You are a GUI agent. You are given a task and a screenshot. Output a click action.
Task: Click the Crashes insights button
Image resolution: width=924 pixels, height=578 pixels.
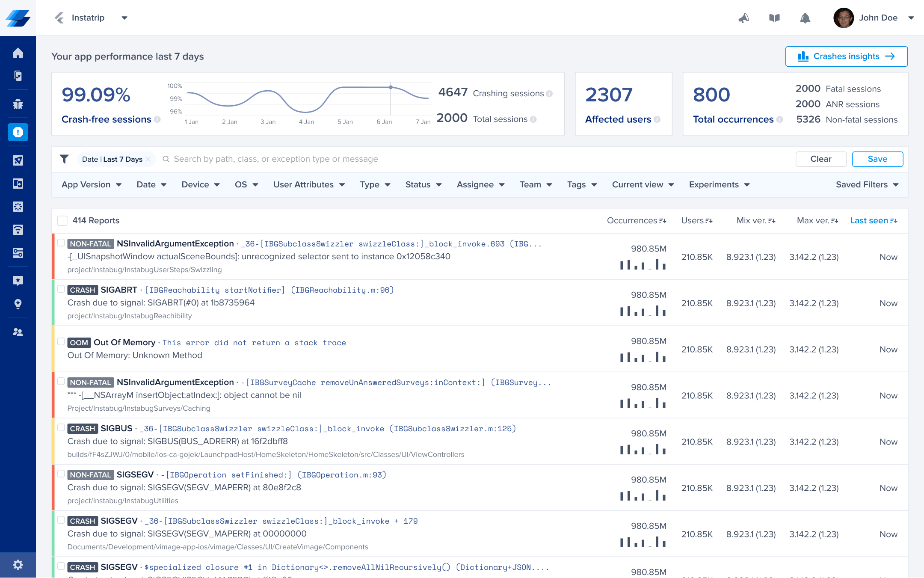point(846,56)
